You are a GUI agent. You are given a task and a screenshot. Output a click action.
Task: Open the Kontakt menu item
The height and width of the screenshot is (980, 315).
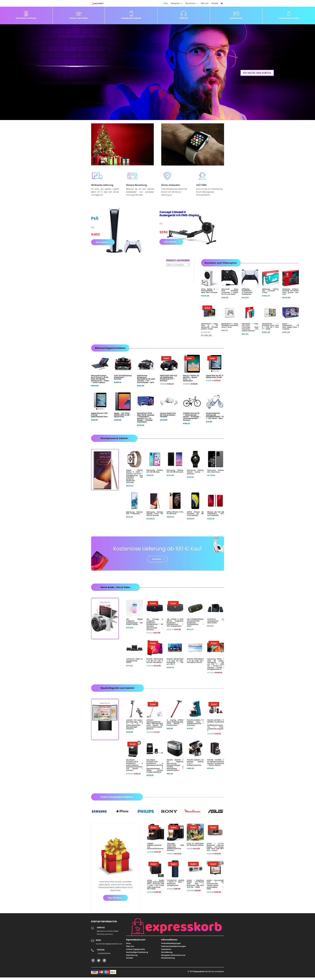click(215, 3)
